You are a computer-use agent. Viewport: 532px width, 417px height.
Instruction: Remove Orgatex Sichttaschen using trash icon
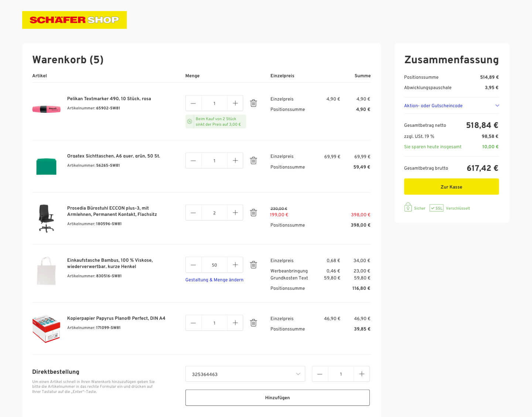(x=253, y=160)
